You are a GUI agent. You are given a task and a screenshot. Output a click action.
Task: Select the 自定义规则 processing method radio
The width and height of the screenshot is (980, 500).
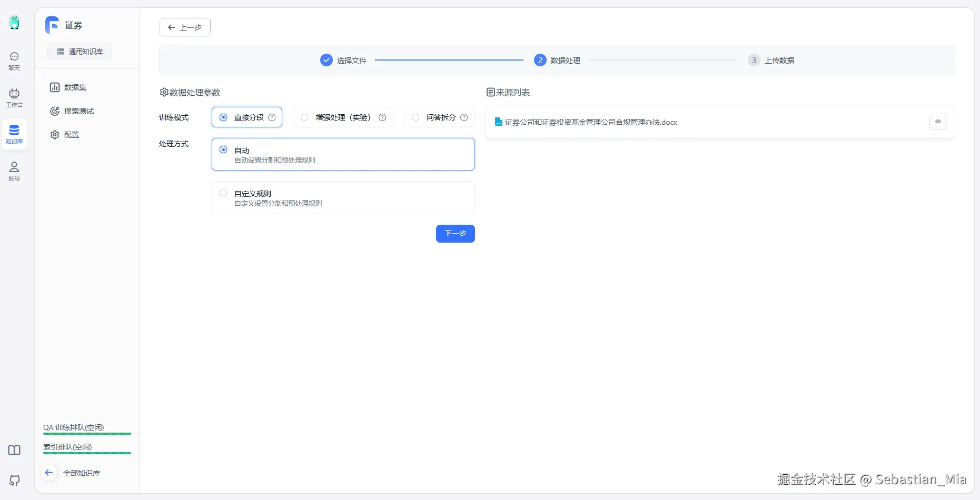coord(223,193)
